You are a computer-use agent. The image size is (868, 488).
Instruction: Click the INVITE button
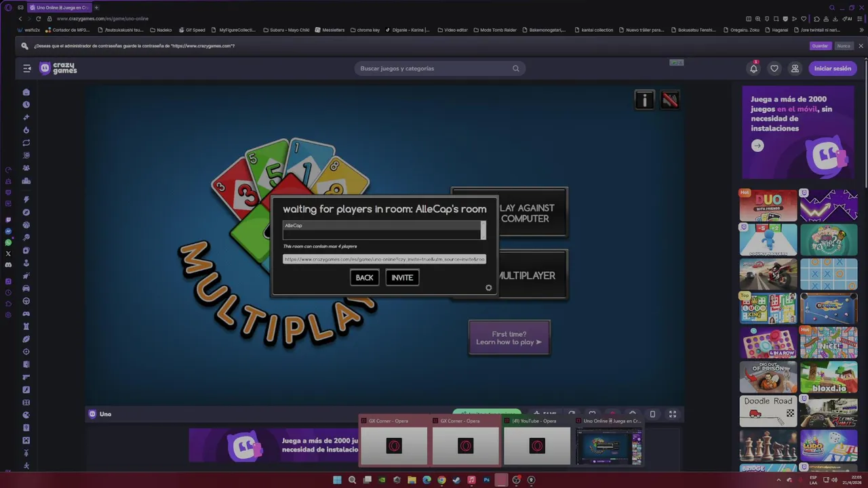tap(402, 277)
